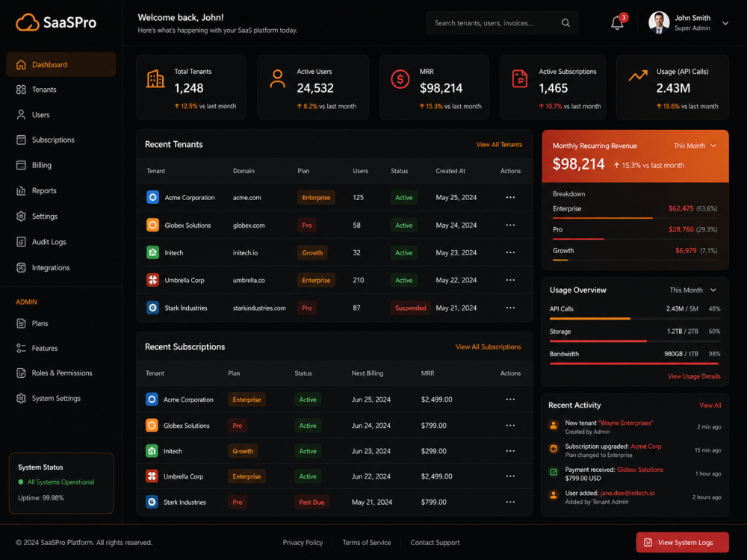This screenshot has width=747, height=560.
Task: Click the MRR dollar sign icon
Action: [x=400, y=79]
